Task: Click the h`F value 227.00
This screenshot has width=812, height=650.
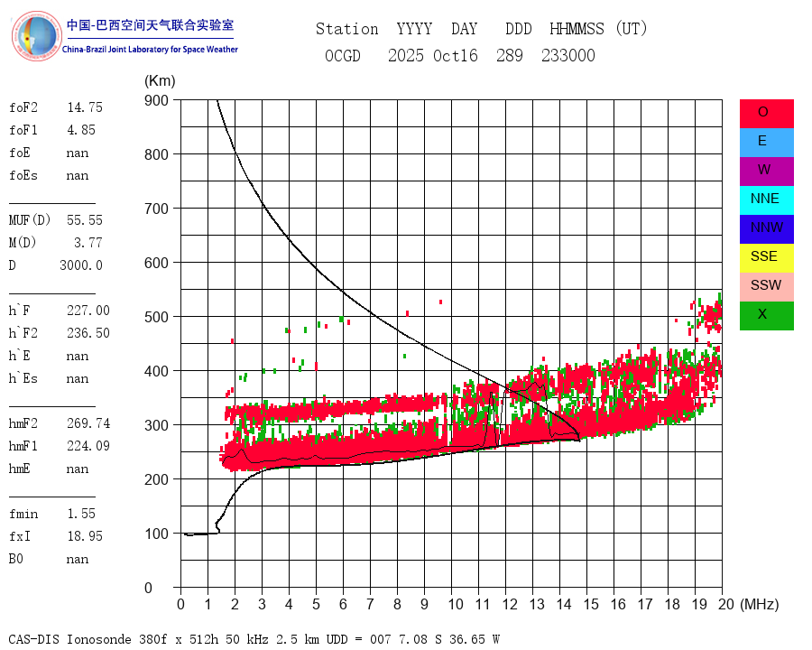Action: 88,311
